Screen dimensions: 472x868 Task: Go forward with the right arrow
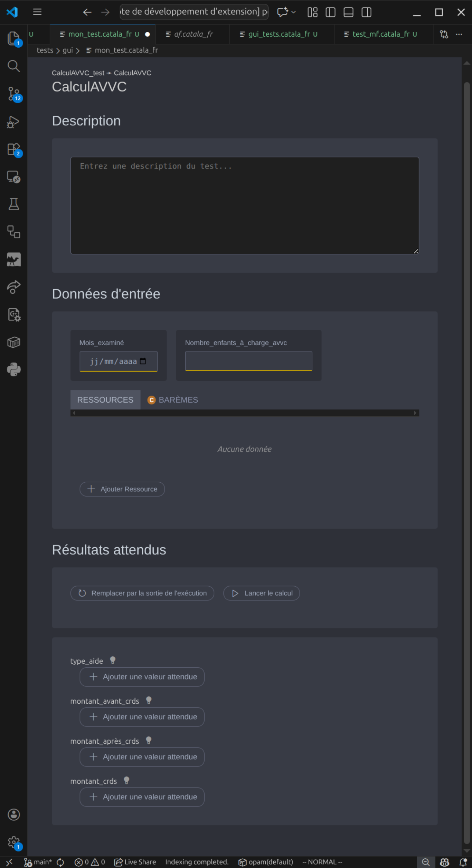(105, 12)
